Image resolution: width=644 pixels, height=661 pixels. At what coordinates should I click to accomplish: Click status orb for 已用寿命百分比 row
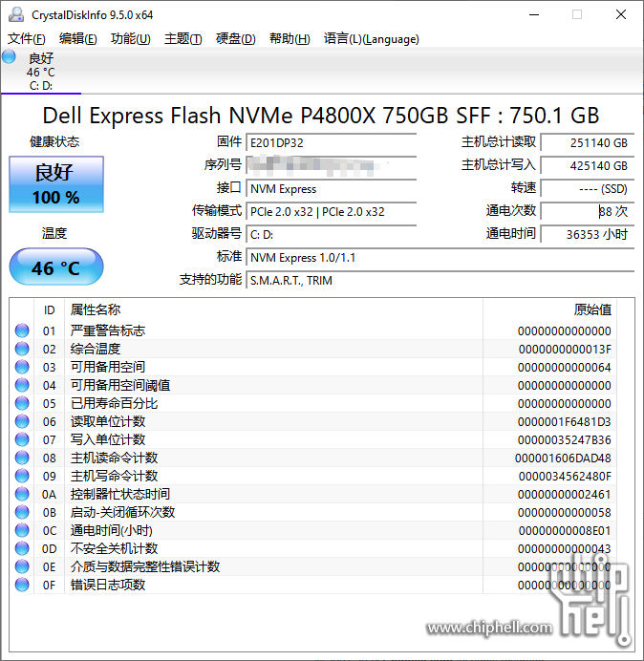[x=22, y=403]
